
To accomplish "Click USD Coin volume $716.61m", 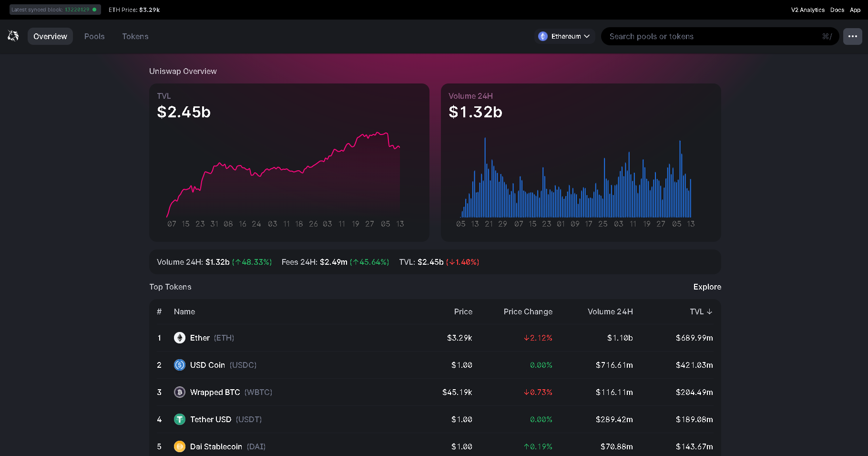I will tap(614, 365).
